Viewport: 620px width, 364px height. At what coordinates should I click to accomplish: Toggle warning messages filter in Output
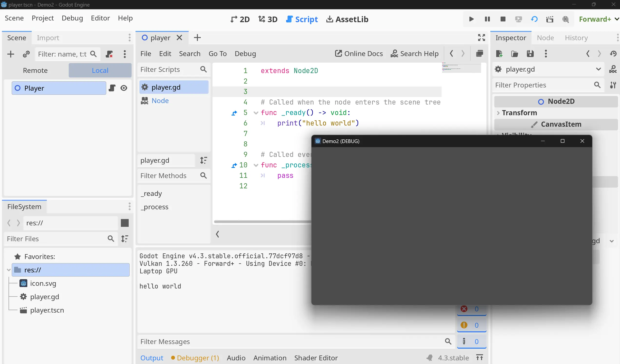[472, 325]
